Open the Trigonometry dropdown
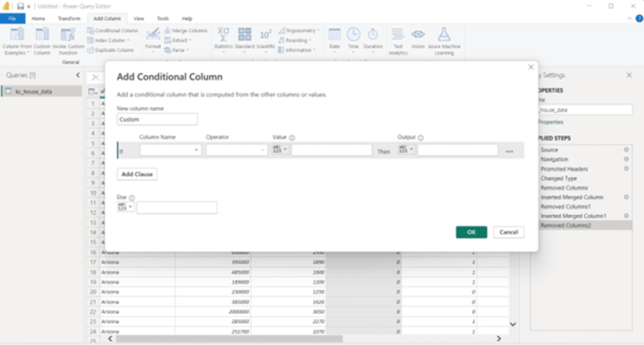 click(299, 31)
